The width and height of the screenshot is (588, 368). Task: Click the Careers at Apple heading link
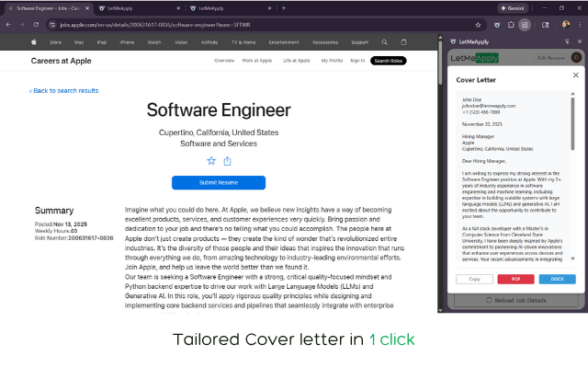point(62,61)
